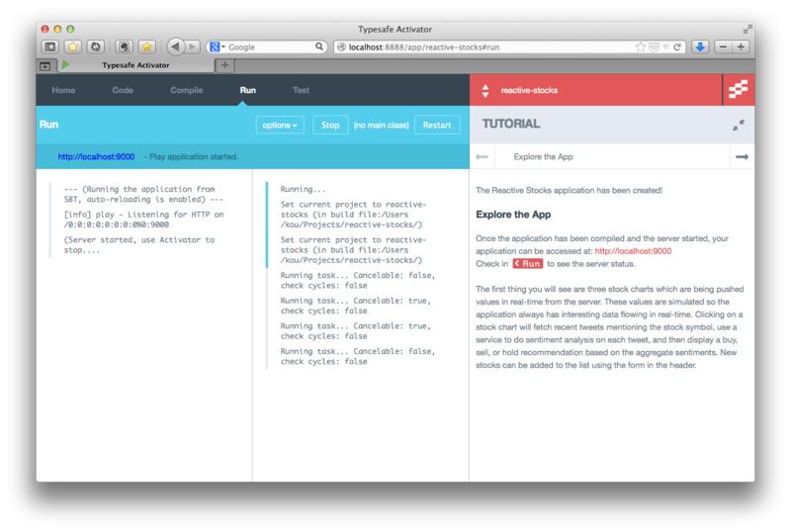Go to next tutorial page arrow
Viewport: 791px width, 532px height.
(742, 157)
